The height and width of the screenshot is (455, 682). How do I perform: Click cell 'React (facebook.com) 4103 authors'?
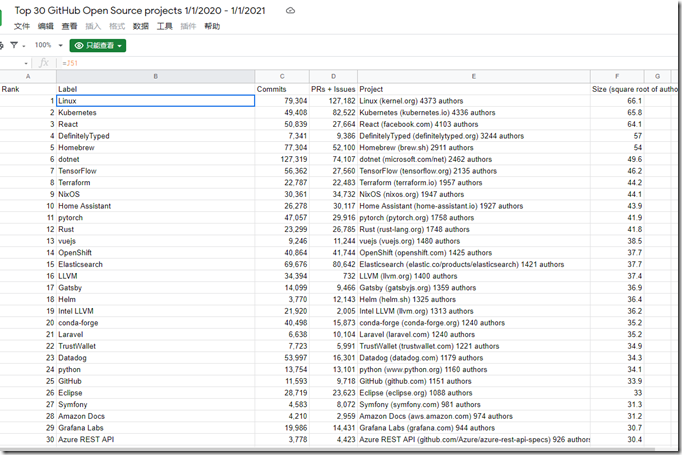[x=474, y=124]
